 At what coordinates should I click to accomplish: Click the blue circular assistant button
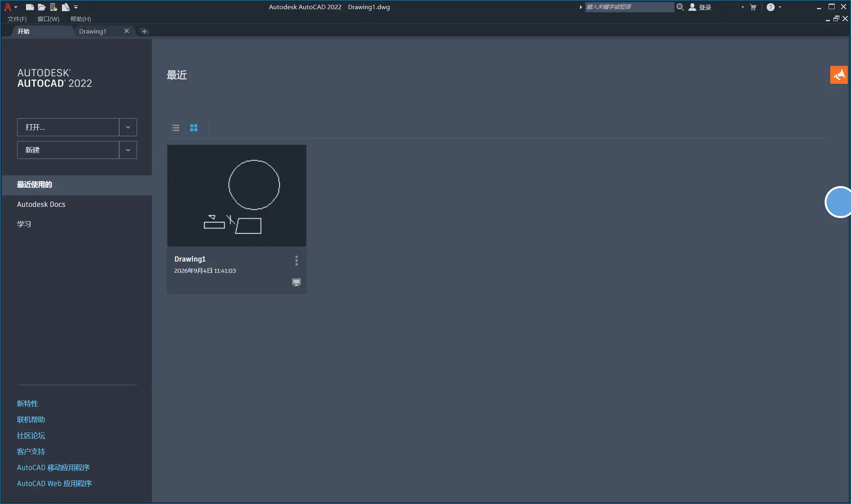point(838,202)
